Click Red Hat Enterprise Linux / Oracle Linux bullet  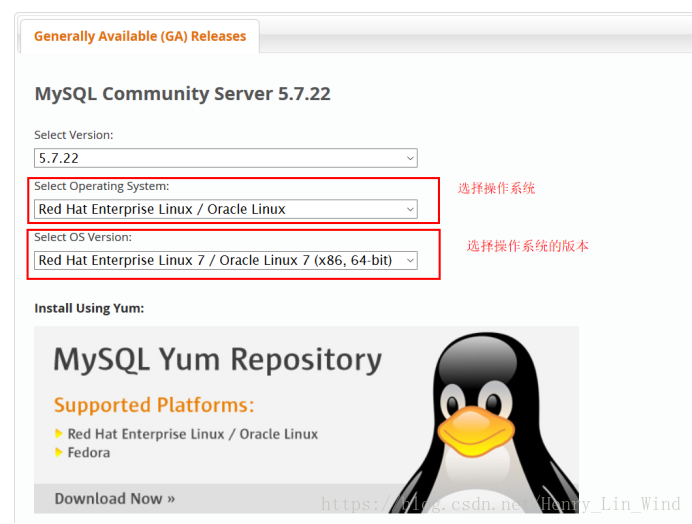192,434
